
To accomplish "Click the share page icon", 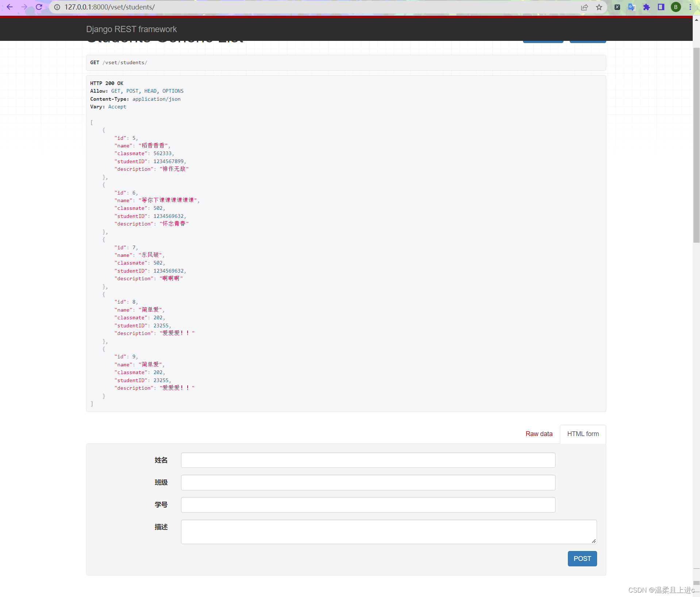I will [584, 7].
